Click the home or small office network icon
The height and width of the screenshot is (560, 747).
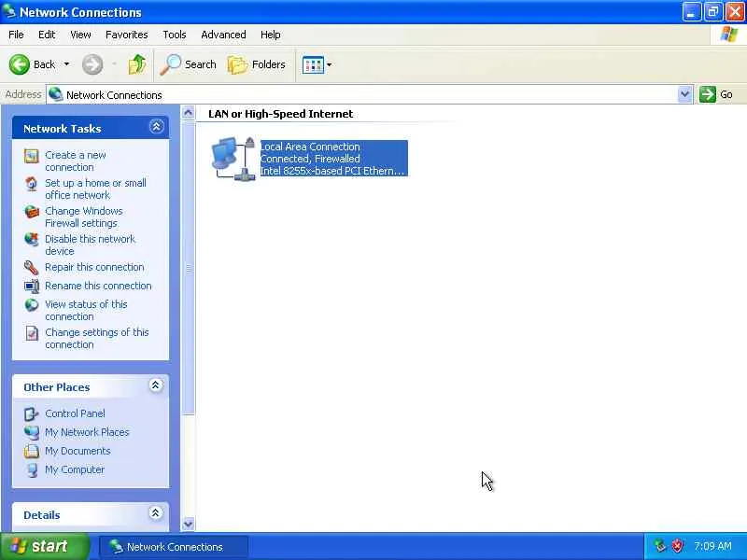click(x=32, y=184)
